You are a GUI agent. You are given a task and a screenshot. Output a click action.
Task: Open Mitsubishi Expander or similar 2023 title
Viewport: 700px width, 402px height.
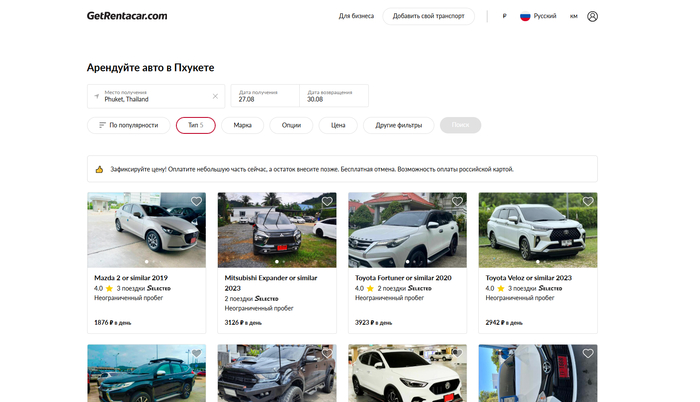click(271, 283)
